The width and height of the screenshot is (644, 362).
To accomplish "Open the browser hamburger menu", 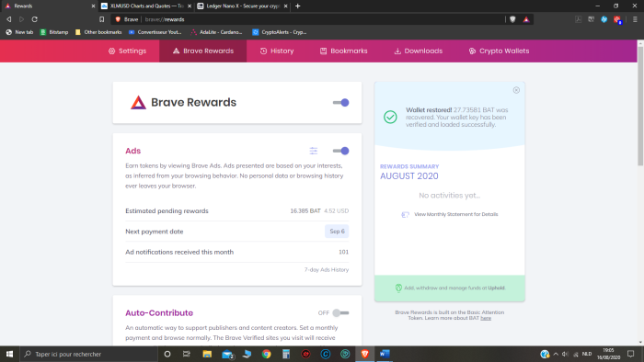I will point(635,19).
